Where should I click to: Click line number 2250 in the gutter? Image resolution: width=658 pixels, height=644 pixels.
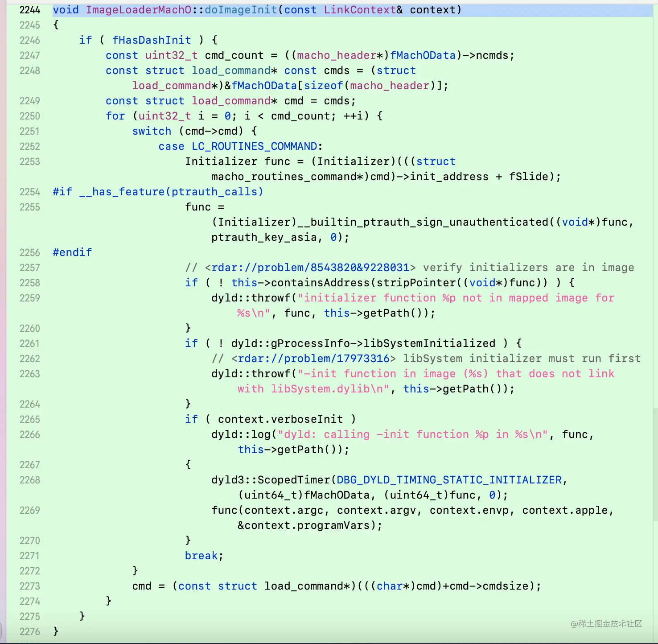pos(30,116)
